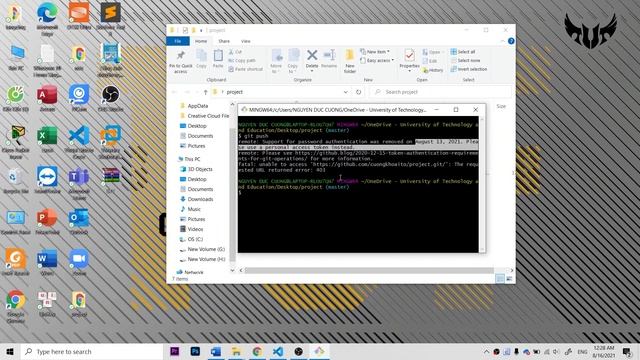Open Word desktop shortcut
This screenshot has width=640, height=360.
[x=47, y=262]
